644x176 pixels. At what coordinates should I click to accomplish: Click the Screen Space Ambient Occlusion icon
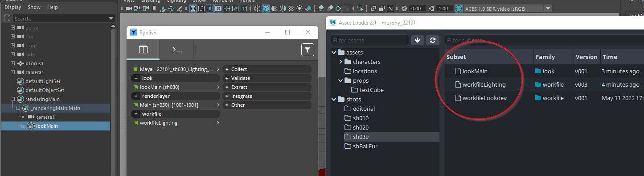[321, 8]
